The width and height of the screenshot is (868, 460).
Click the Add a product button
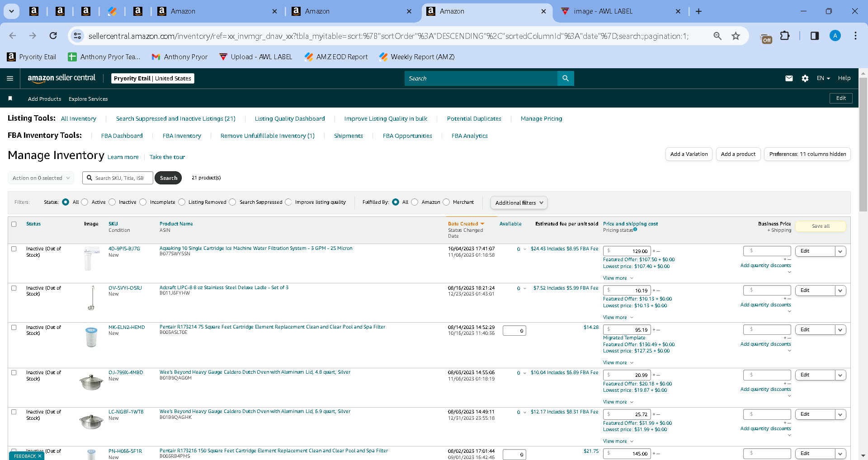(738, 154)
